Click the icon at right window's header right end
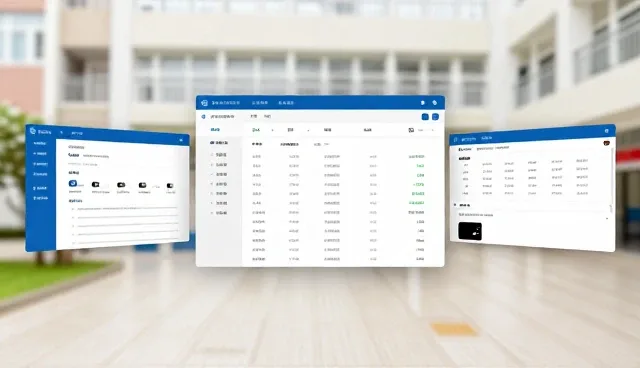The height and width of the screenshot is (368, 640). [607, 131]
